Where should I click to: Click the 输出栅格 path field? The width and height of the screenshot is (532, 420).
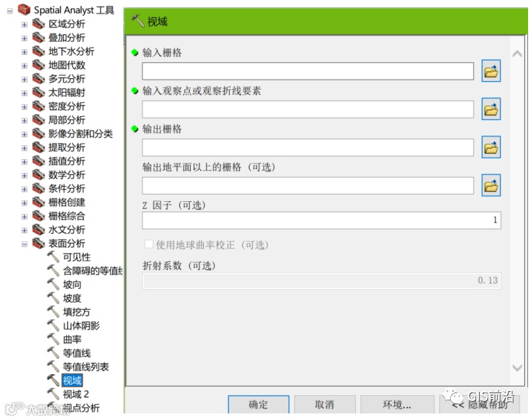308,147
